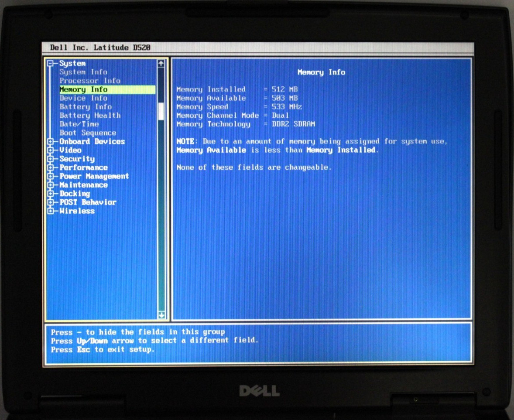This screenshot has height=420, width=514.
Task: Click the Memory Info panel heading
Action: point(321,72)
